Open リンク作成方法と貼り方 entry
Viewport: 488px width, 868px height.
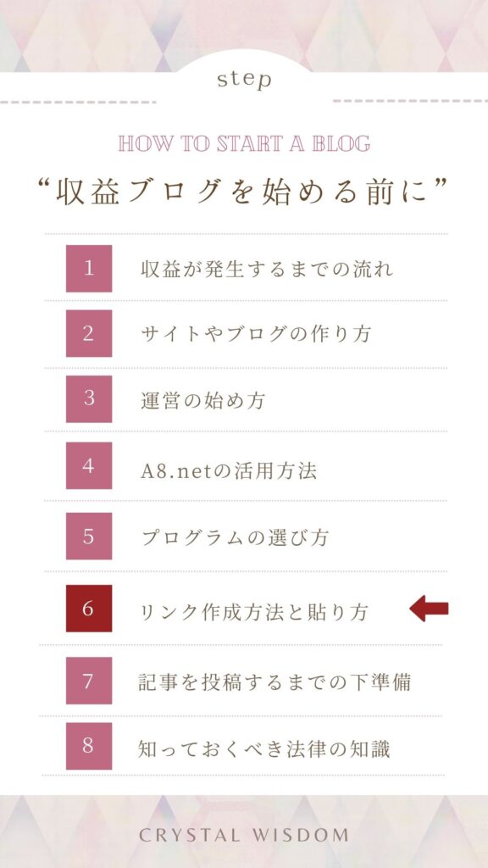254,612
